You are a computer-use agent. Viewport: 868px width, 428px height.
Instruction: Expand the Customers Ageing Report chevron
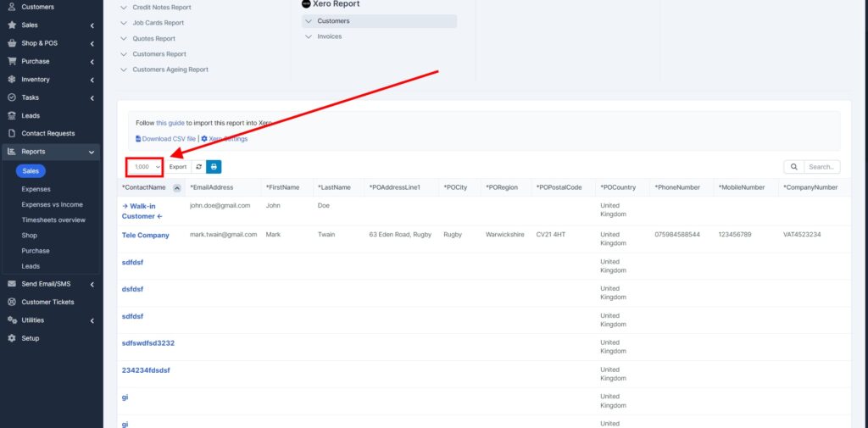(x=124, y=69)
